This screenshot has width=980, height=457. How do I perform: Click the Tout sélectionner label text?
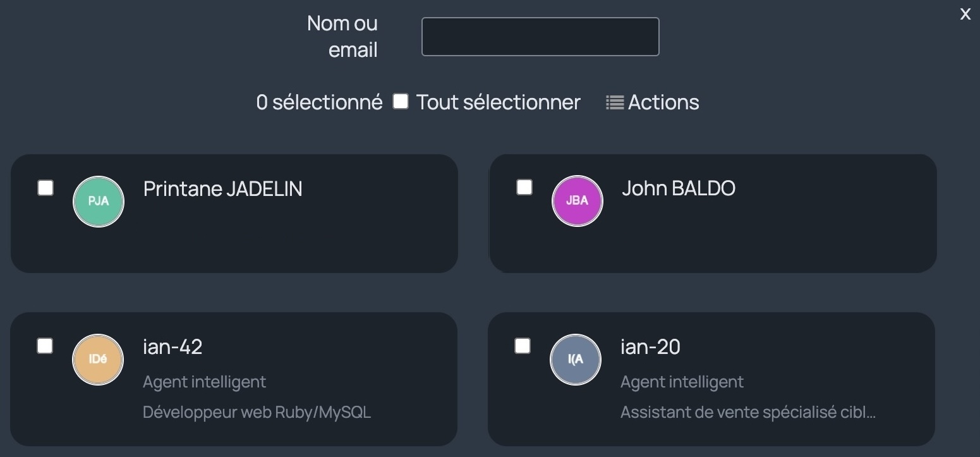[498, 102]
